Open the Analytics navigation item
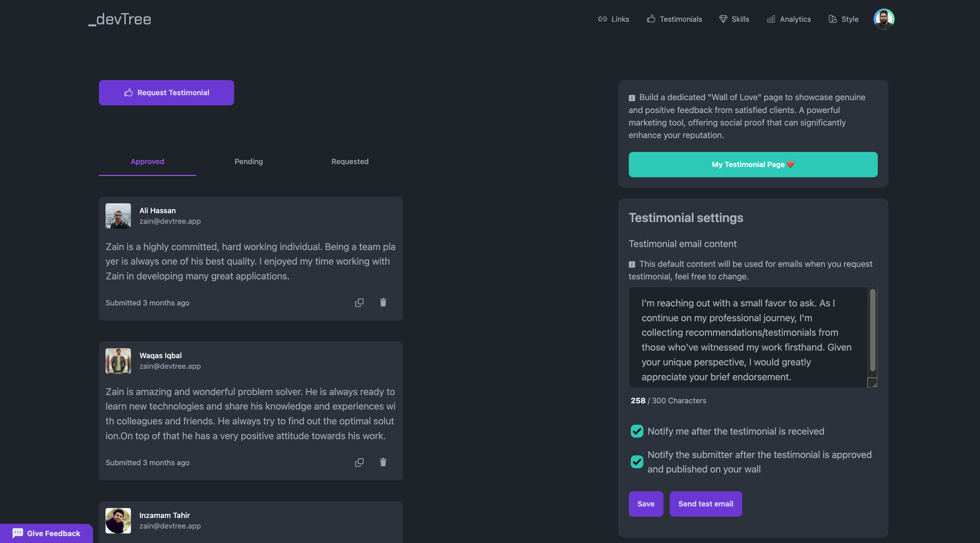The height and width of the screenshot is (543, 980). [789, 19]
